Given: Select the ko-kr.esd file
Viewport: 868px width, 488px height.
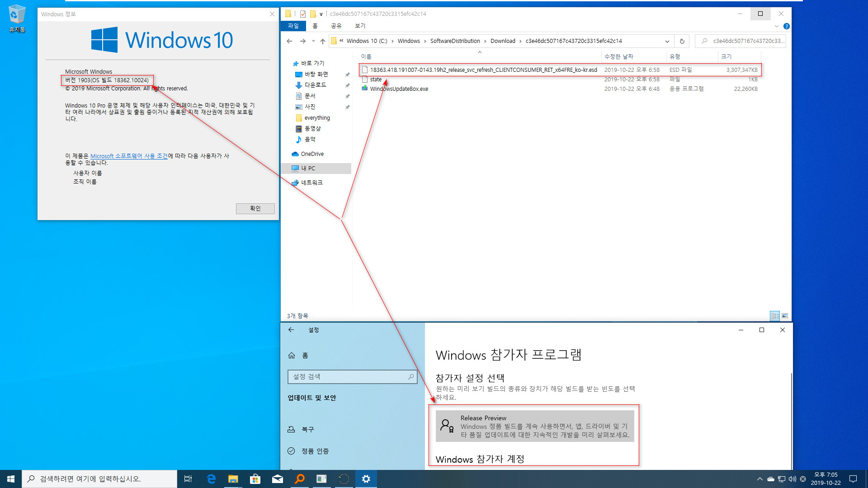Looking at the screenshot, I should [560, 70].
